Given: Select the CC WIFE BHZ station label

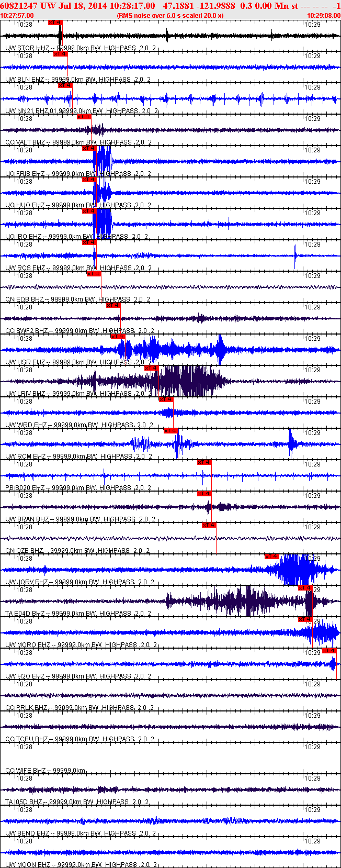Looking at the screenshot, I should click(26, 771).
